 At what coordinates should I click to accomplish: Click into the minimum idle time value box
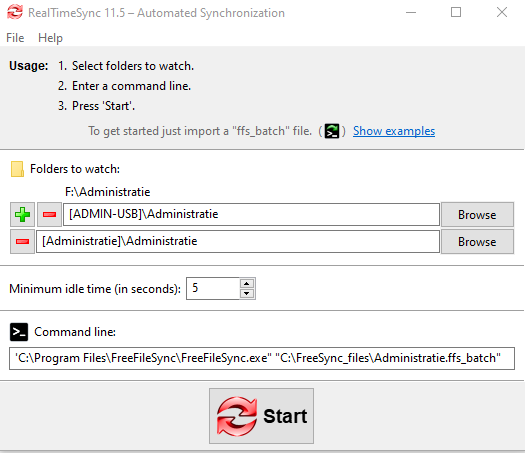click(x=213, y=288)
